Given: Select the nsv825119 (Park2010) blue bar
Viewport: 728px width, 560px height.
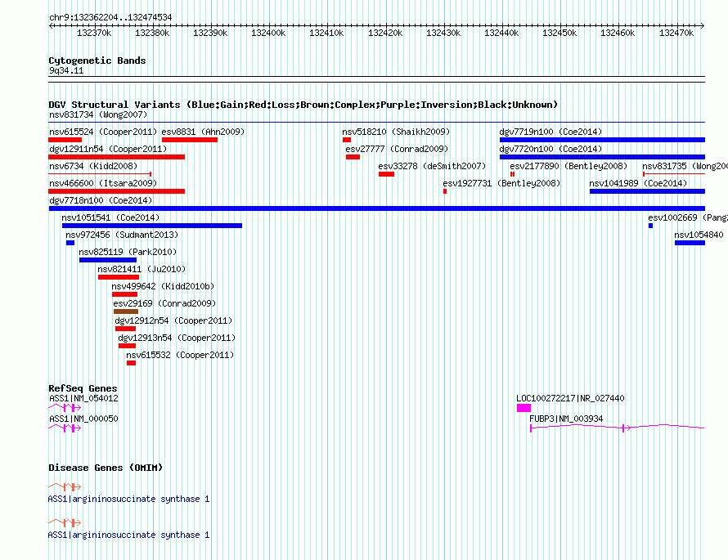Looking at the screenshot, I should [108, 260].
